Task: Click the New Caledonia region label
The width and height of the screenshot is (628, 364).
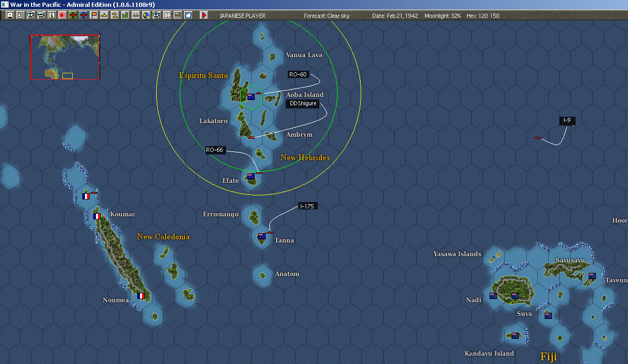Action: (163, 236)
